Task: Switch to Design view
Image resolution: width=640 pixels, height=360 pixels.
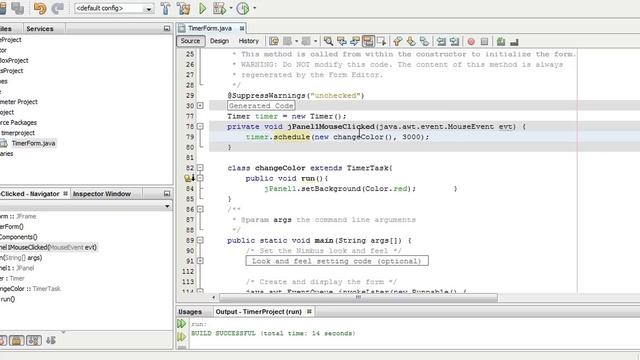Action: (x=219, y=41)
